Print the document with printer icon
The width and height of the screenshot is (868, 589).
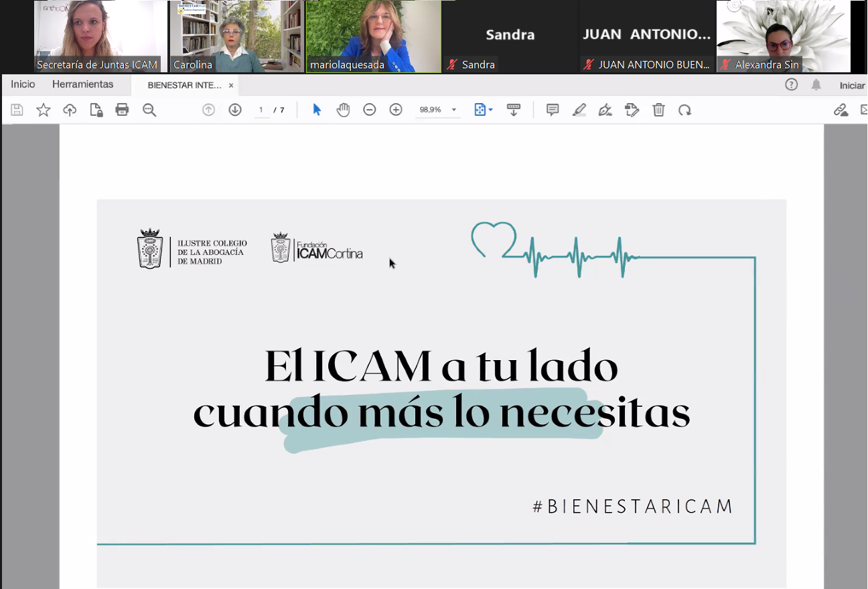122,110
